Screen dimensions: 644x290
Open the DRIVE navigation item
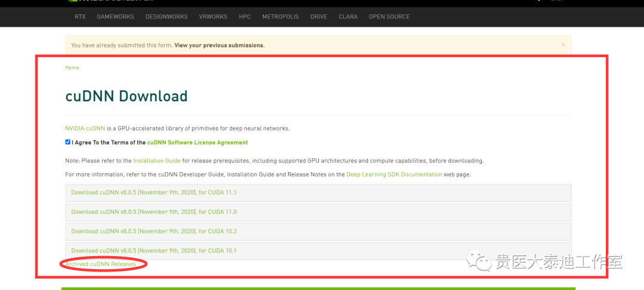point(318,17)
